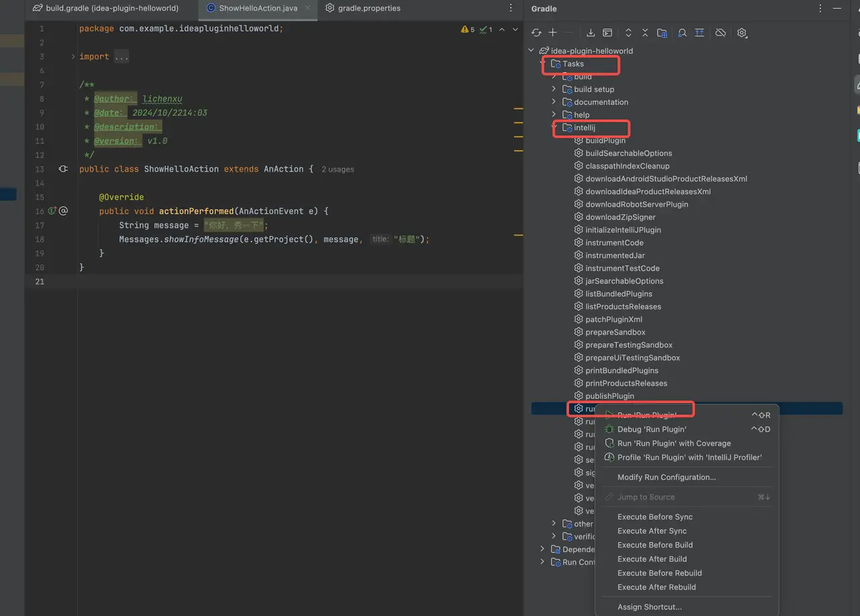Collapse the idea-plugin-helloworld root node
The height and width of the screenshot is (616, 860).
(531, 50)
